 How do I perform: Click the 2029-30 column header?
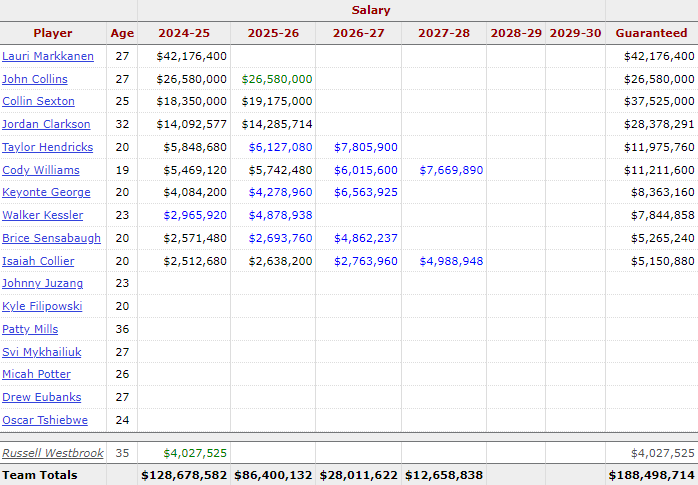click(x=575, y=33)
